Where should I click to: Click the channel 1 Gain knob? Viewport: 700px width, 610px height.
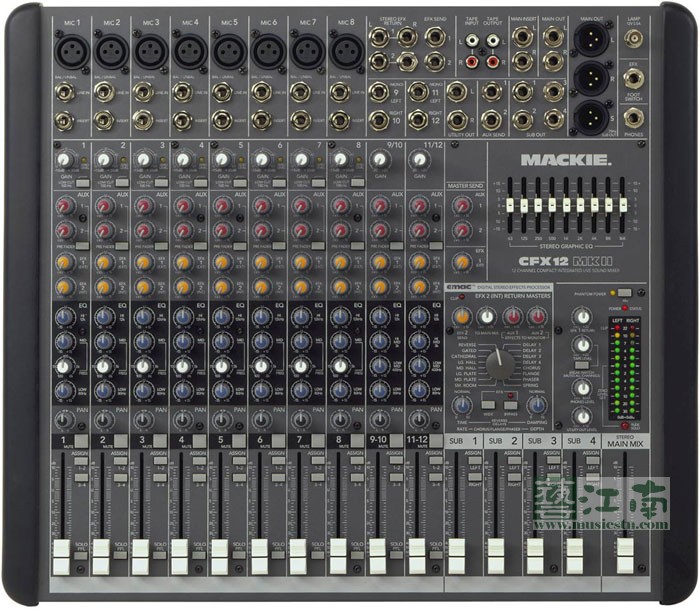tap(65, 160)
